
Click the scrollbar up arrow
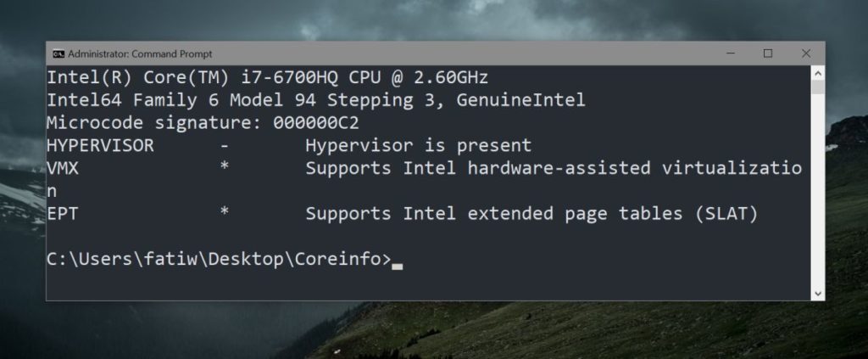(x=818, y=73)
